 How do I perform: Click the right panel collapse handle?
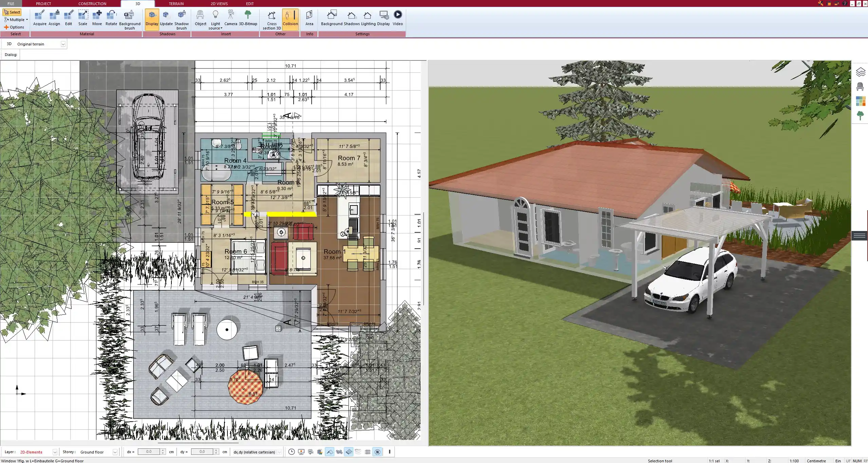click(x=860, y=235)
